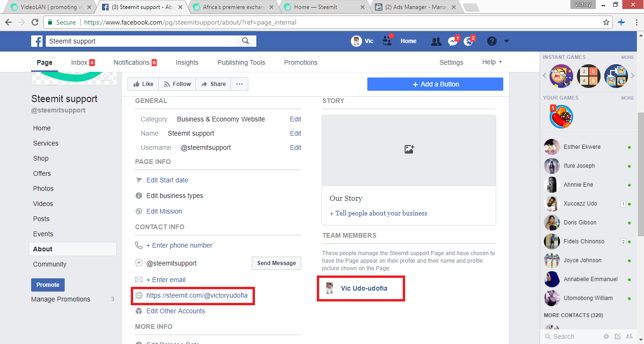Viewport: 644px width, 344px height.
Task: Click the search magnifier button
Action: [246, 41]
